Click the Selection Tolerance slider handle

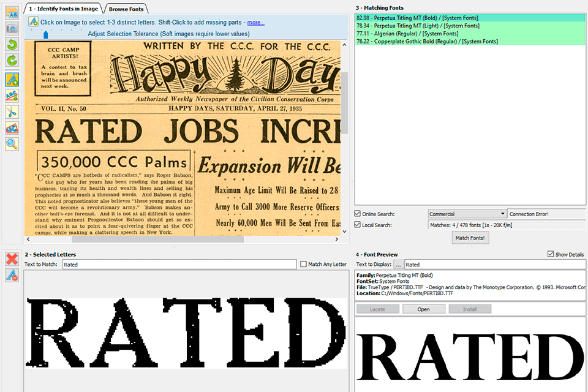click(45, 34)
